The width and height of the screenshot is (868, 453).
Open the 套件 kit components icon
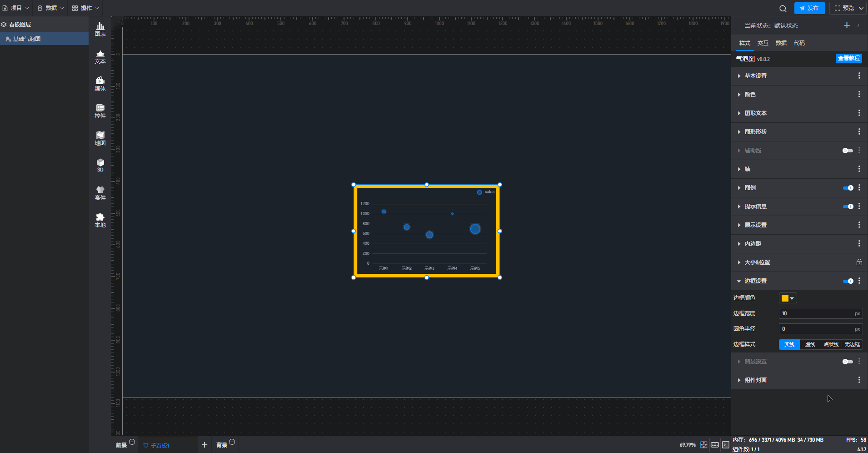tap(100, 193)
